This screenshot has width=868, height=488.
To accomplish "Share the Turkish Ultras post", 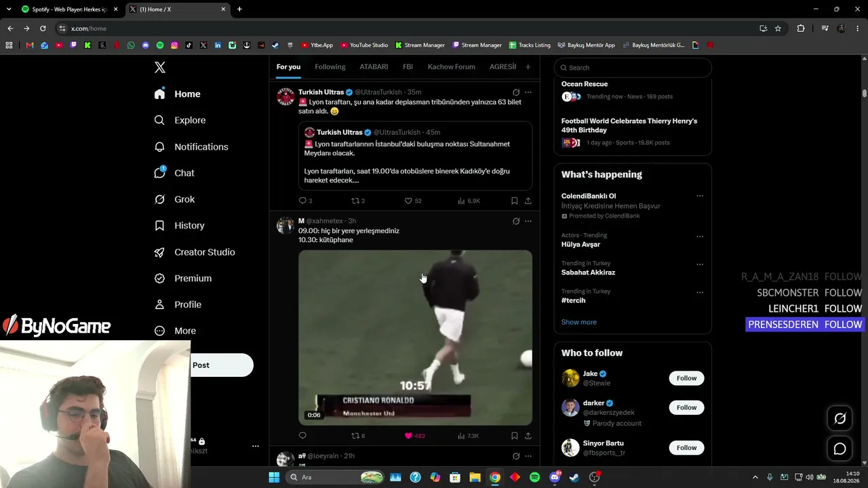I will tap(528, 201).
